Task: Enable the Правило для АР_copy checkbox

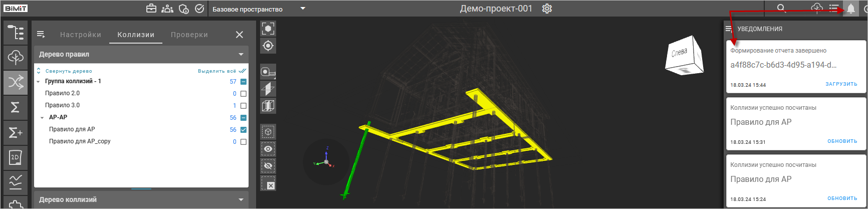Action: (244, 142)
